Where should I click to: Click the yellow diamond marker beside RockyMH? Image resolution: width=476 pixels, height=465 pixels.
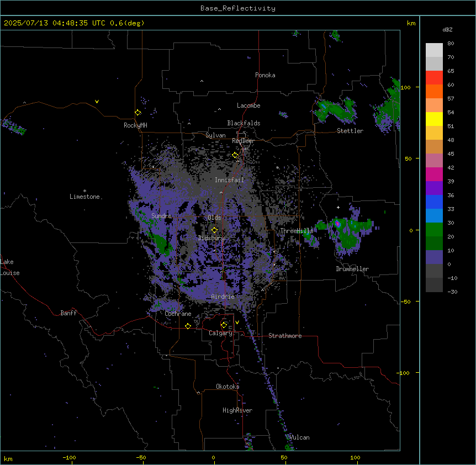[x=138, y=113]
